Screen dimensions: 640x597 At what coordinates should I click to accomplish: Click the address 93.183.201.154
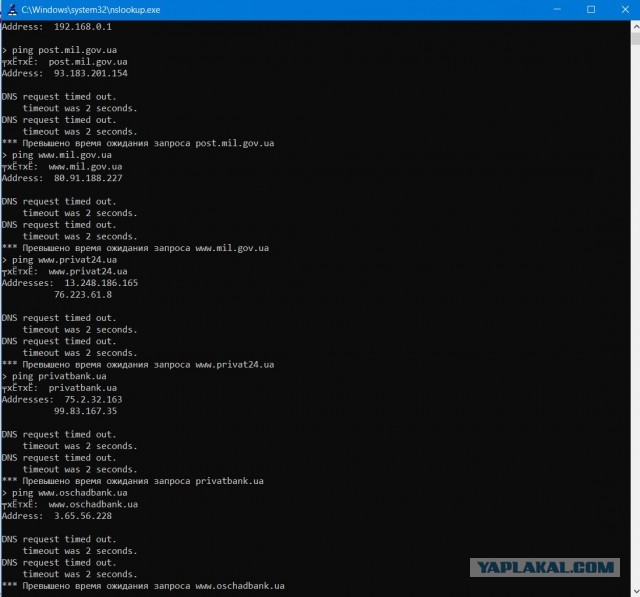tap(91, 73)
